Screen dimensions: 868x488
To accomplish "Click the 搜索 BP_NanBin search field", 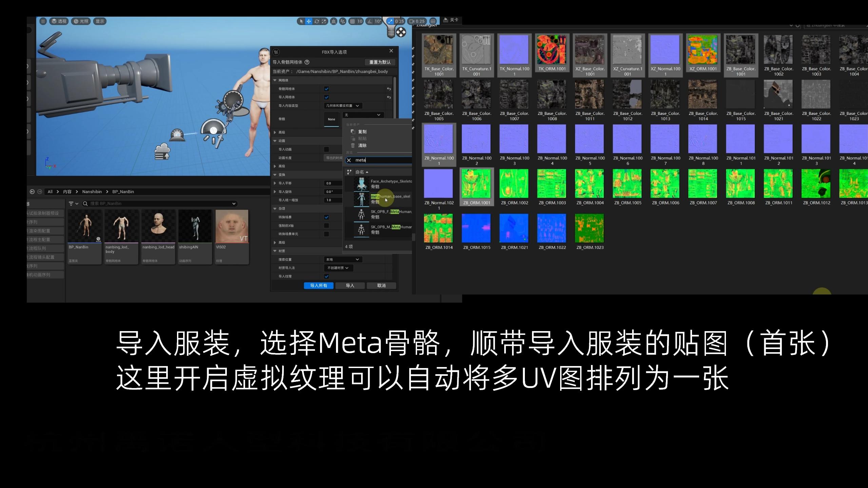I will [159, 204].
